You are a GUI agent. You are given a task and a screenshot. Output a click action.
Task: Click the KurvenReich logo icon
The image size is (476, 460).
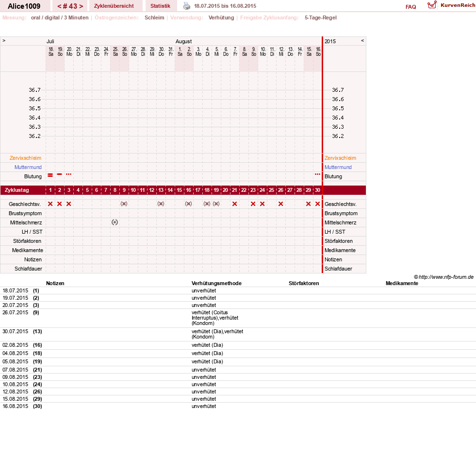432,5
